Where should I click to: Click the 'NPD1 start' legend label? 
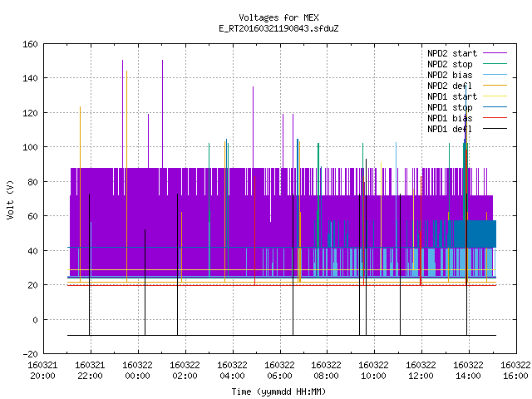tap(452, 96)
